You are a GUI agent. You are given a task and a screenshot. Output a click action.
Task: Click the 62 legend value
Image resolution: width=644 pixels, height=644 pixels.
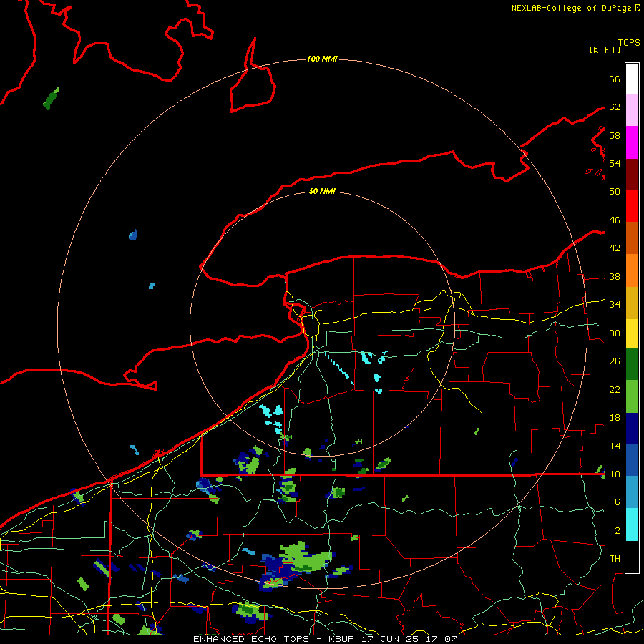(x=615, y=107)
